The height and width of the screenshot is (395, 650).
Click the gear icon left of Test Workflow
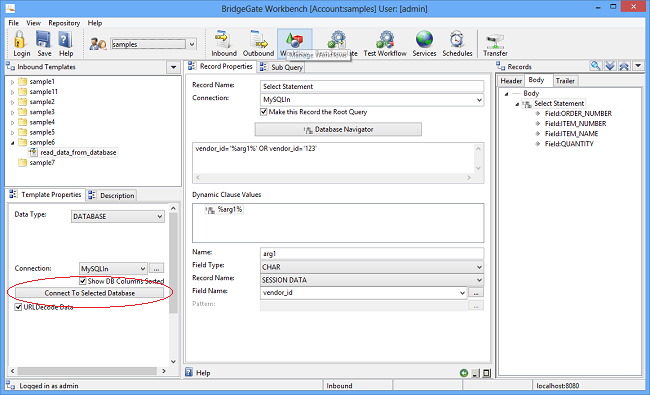point(338,40)
